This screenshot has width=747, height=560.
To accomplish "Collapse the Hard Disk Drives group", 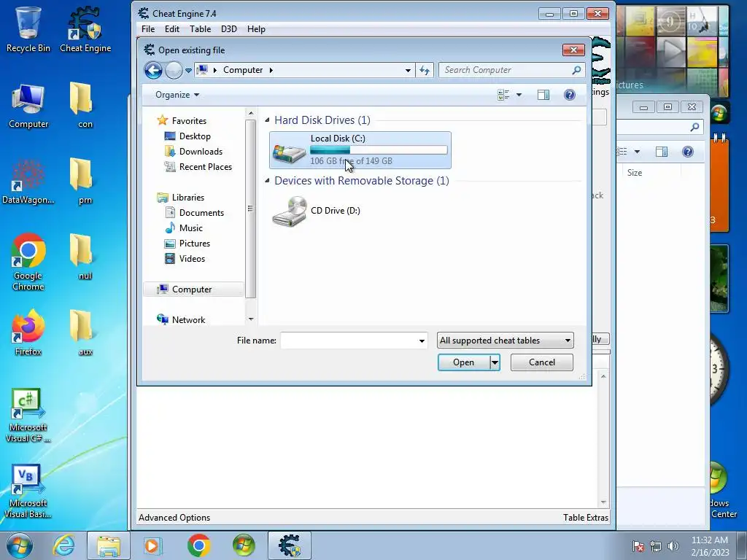I will tap(267, 120).
